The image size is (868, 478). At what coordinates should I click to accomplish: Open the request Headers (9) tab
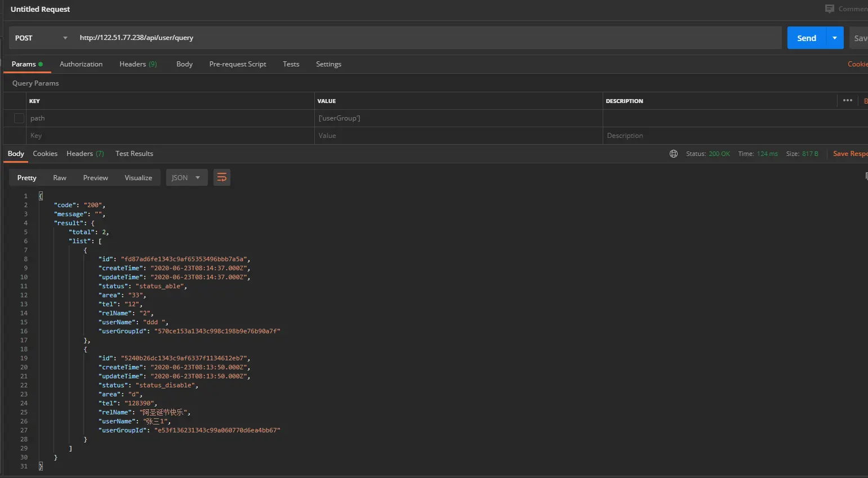coord(138,64)
